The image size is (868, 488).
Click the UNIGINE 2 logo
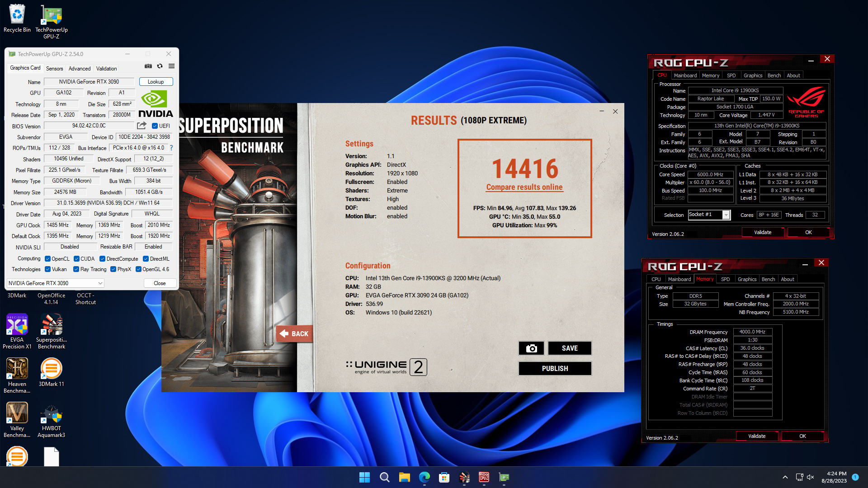point(387,367)
